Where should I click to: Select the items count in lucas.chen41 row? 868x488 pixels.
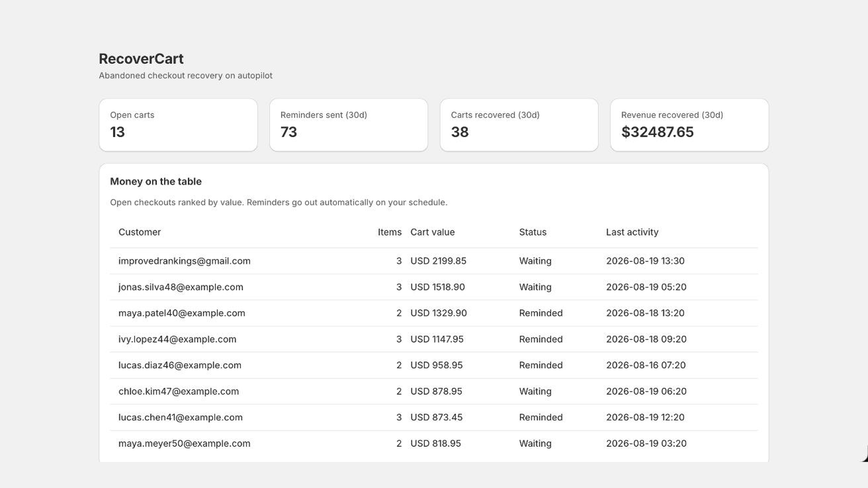point(399,417)
